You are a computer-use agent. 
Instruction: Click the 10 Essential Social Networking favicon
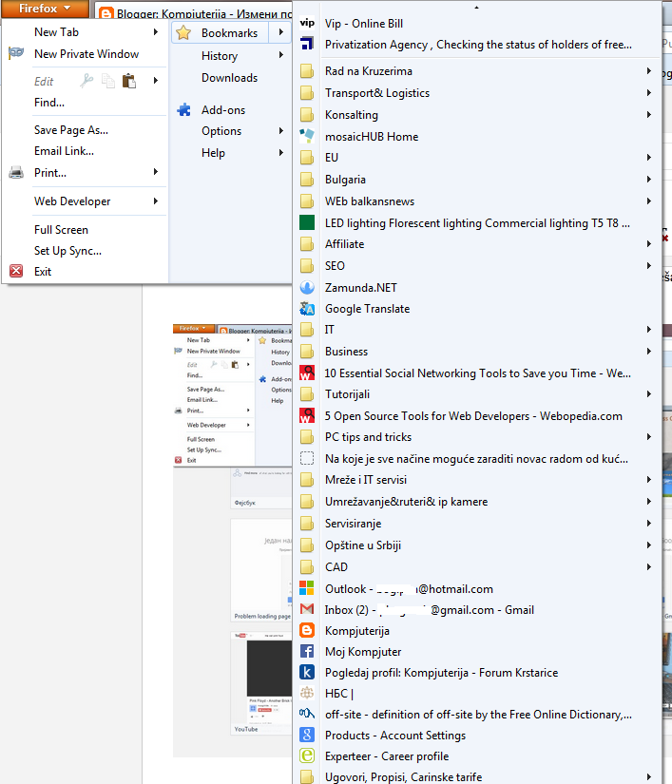pyautogui.click(x=307, y=373)
